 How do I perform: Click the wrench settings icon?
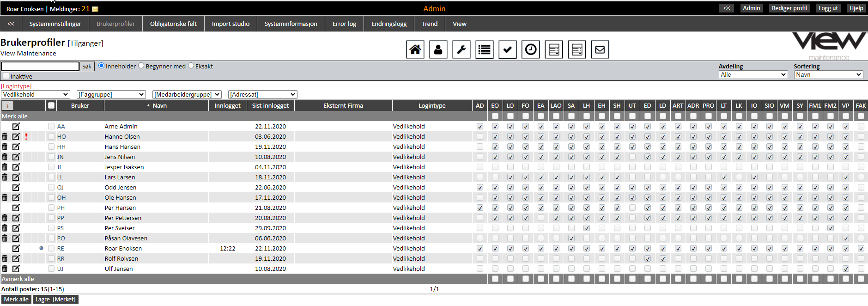[461, 49]
